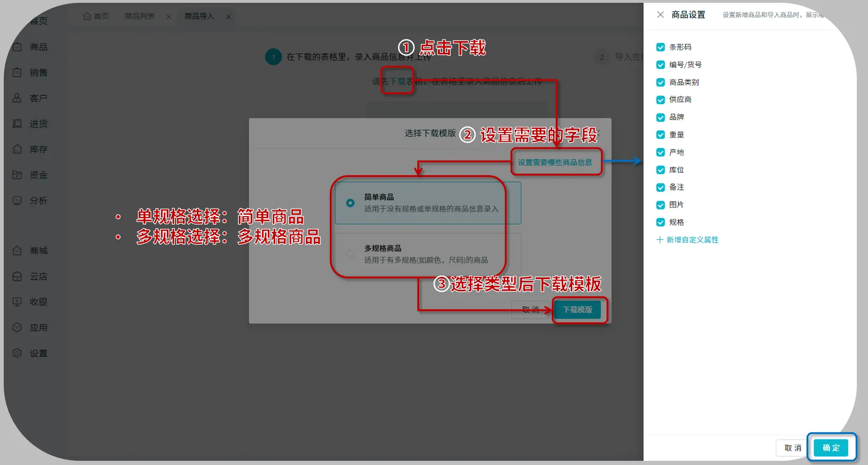868x465 pixels.
Task: Choose the 多规格商品 radio option
Action: pyautogui.click(x=350, y=254)
